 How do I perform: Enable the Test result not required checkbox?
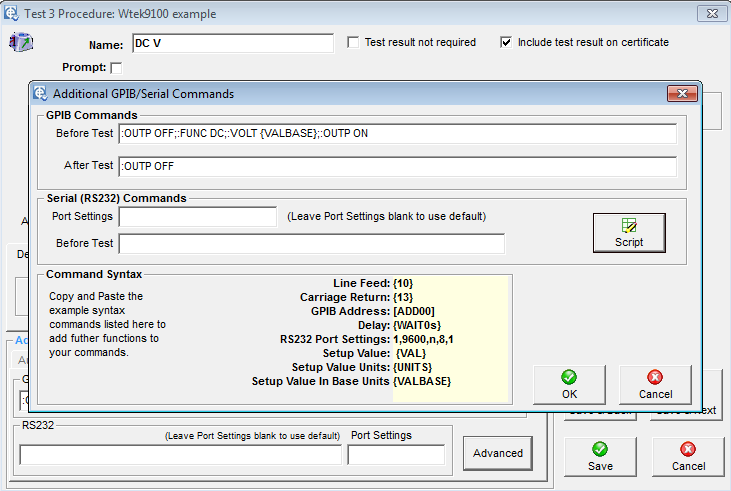pos(353,43)
